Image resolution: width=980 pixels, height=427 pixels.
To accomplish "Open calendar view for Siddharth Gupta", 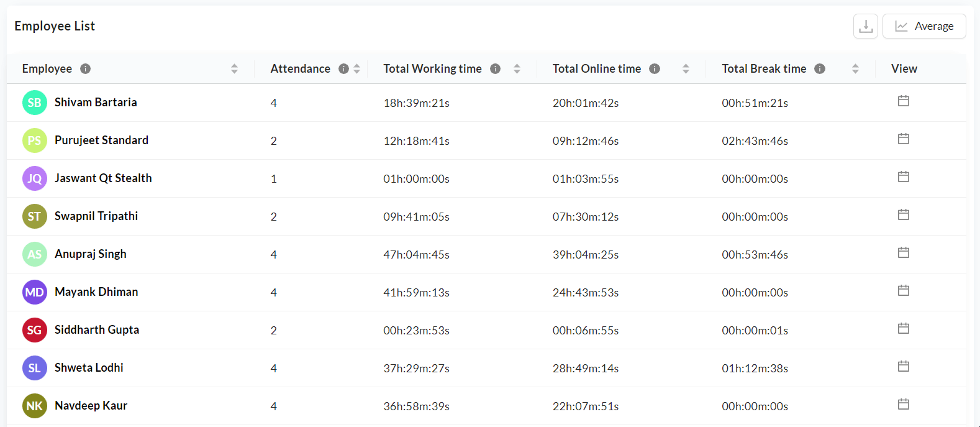I will click(904, 328).
